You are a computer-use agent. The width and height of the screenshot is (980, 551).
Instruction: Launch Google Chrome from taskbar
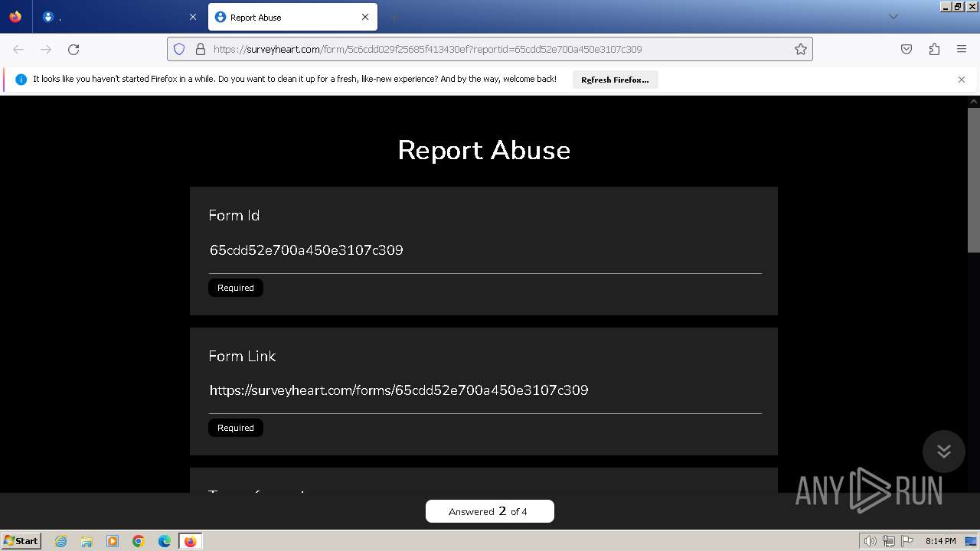pyautogui.click(x=139, y=541)
